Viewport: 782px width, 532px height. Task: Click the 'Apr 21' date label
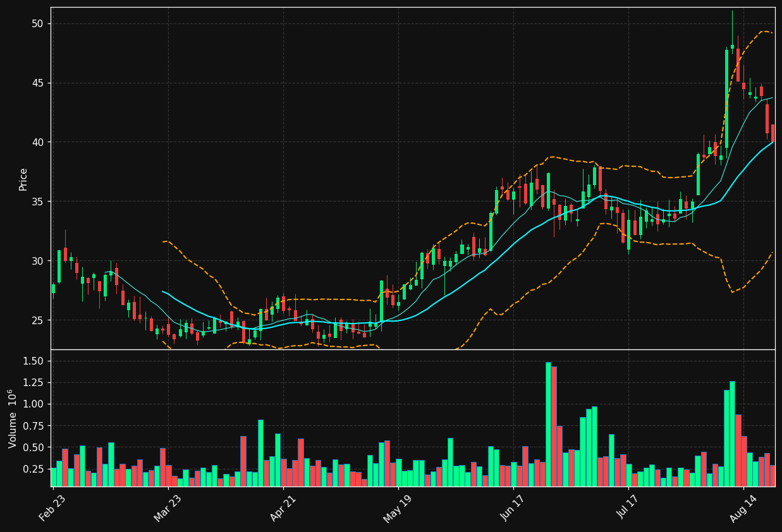pyautogui.click(x=283, y=507)
